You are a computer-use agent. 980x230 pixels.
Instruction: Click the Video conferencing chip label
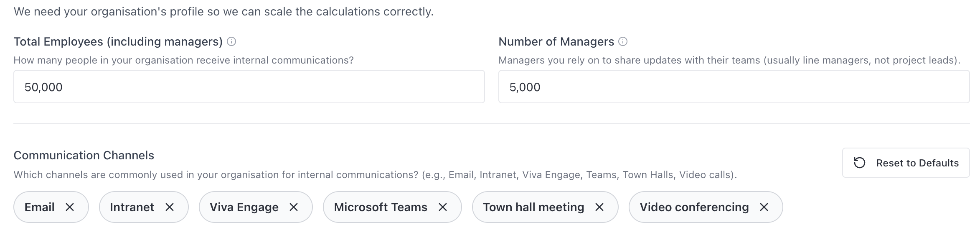pyautogui.click(x=694, y=207)
